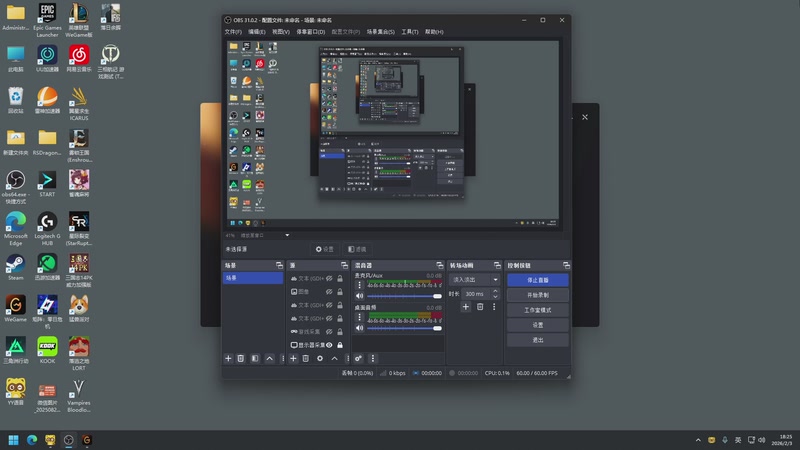
Task: Remove transition with trash icon
Action: [x=480, y=307]
